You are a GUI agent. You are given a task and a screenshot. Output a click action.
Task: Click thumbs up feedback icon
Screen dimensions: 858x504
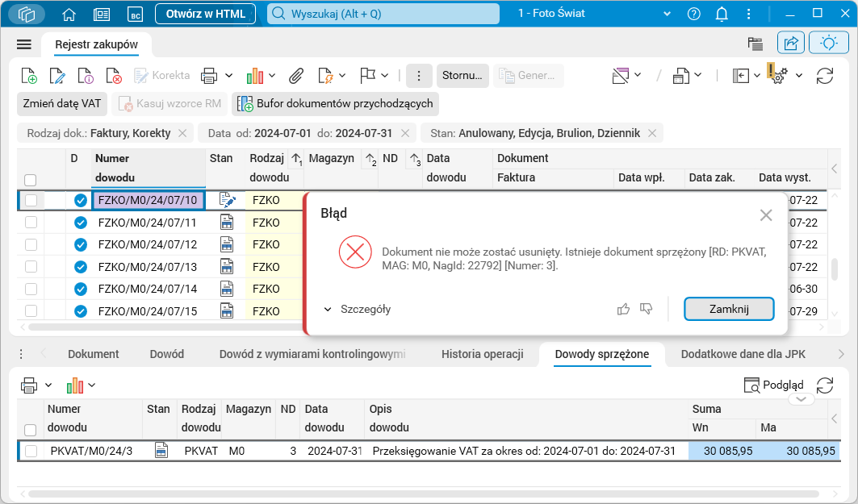click(623, 310)
